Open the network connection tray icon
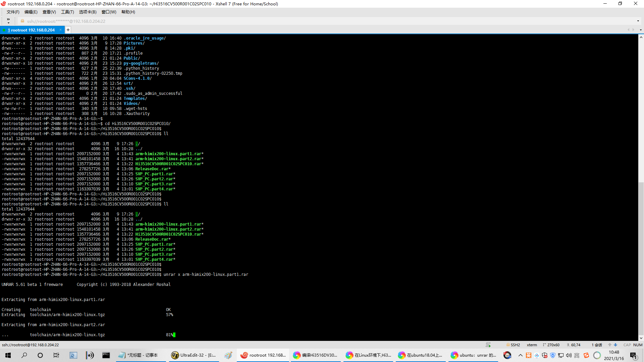This screenshot has height=362, width=644. tap(561, 355)
